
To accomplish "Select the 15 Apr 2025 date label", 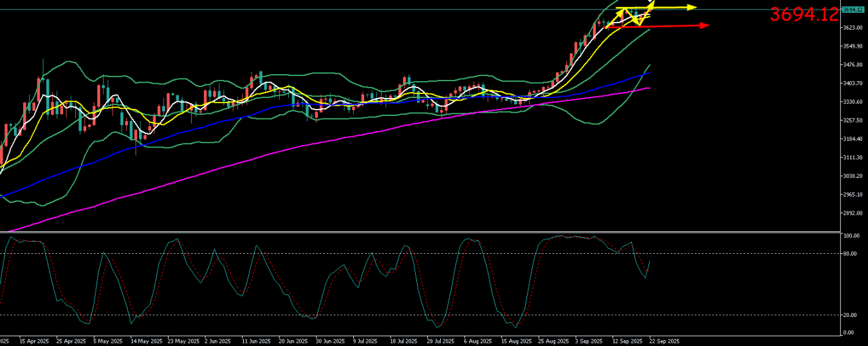I will coord(34,341).
